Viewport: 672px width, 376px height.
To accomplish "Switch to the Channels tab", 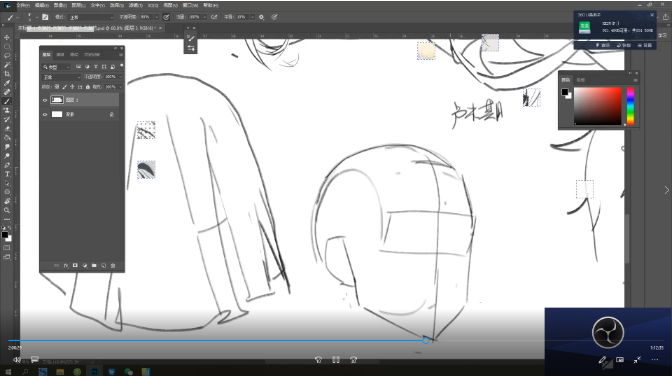I will coord(60,54).
